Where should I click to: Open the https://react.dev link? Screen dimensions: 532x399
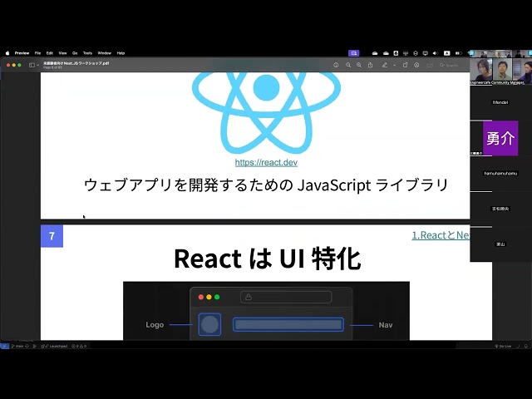266,163
